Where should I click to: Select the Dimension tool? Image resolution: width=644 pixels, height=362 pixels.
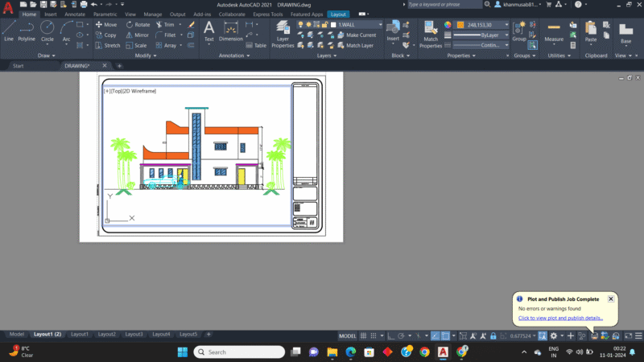(x=231, y=31)
